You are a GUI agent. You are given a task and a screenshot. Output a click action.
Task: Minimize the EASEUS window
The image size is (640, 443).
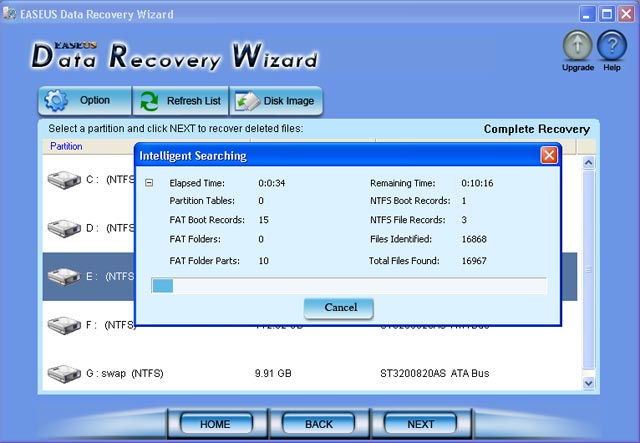(x=587, y=15)
